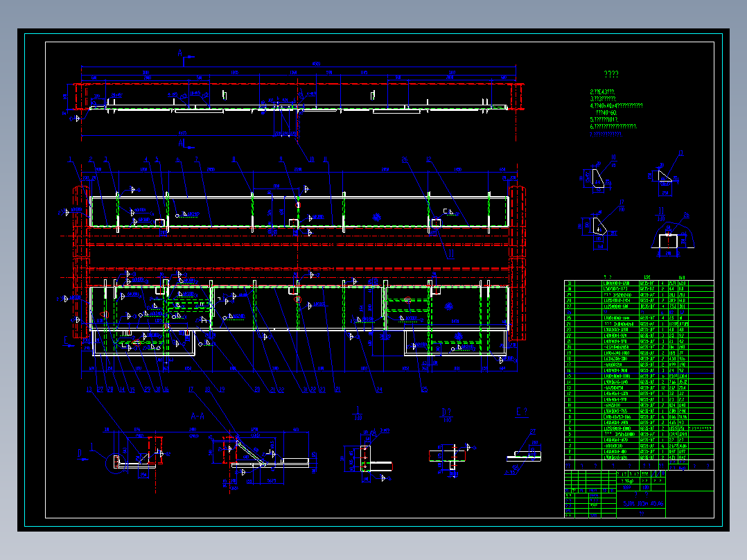Select bottom callout number 25
The height and width of the screenshot is (560, 747).
tap(424, 390)
